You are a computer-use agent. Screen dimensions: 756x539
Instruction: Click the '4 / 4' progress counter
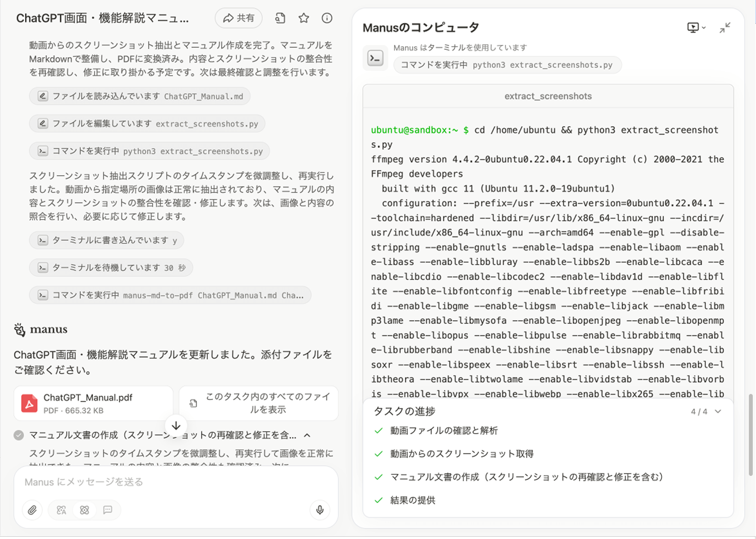[699, 412]
